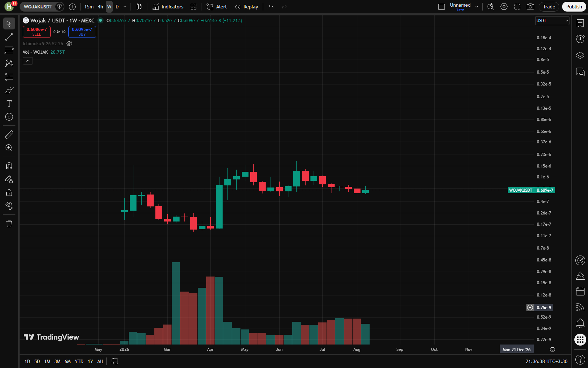Open the object tree layers panel
This screenshot has width=588, height=368.
coord(580,55)
